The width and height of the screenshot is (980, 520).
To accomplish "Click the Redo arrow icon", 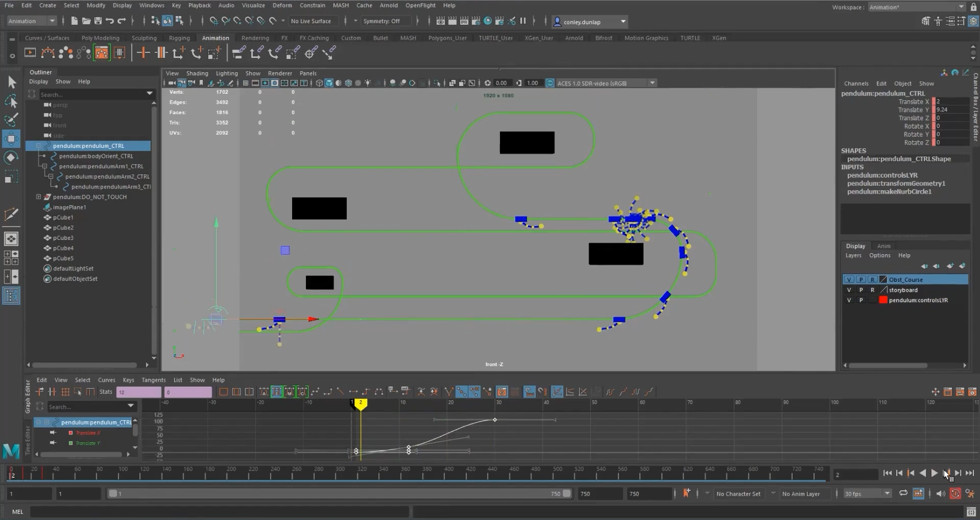I will [122, 21].
